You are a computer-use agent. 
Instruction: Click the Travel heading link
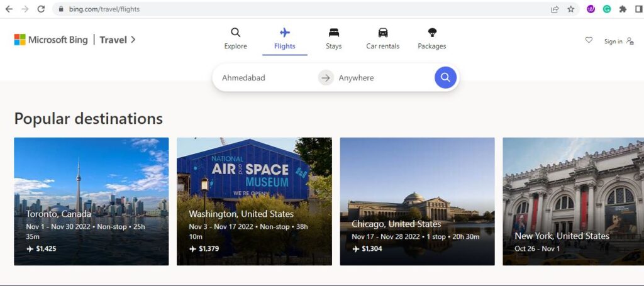(113, 40)
